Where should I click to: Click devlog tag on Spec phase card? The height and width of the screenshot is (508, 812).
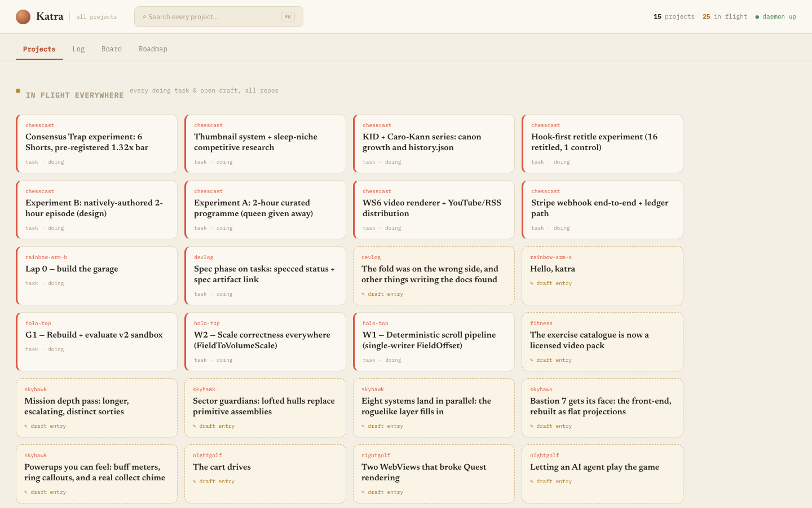tap(204, 257)
